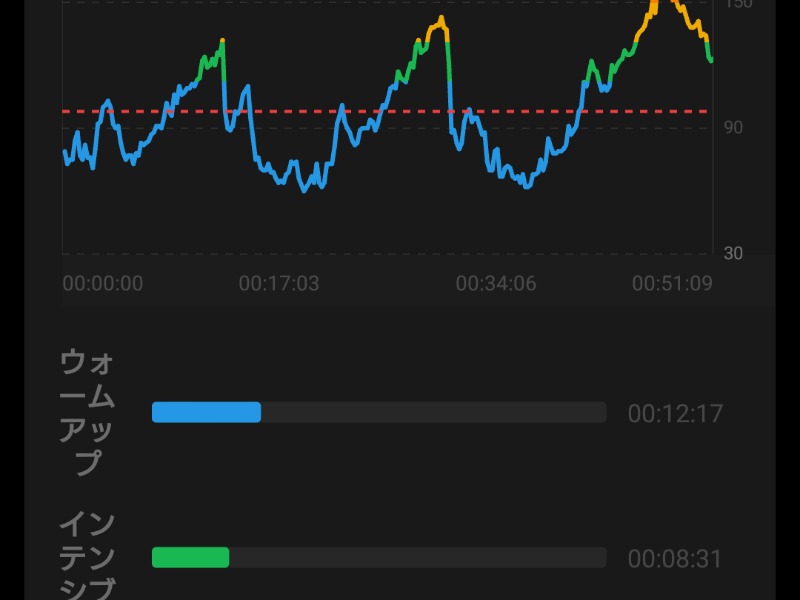Tap the 150 heart rate axis label

click(x=737, y=5)
